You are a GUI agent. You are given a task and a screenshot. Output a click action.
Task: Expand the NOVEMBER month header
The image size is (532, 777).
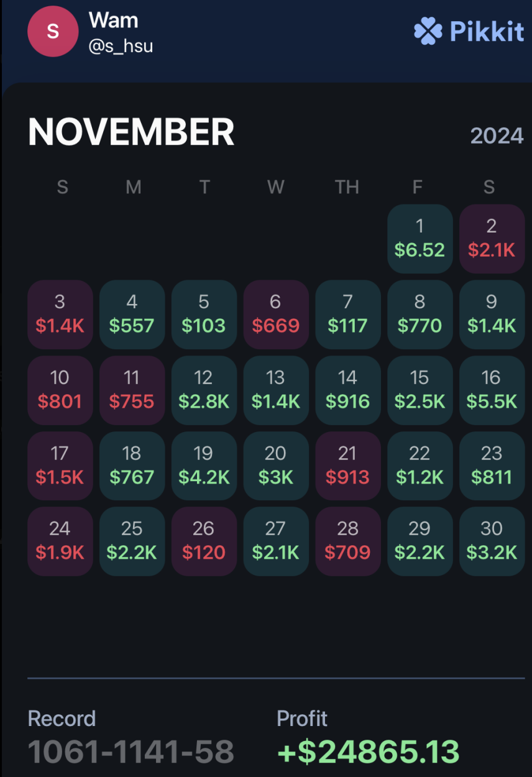[x=131, y=131]
